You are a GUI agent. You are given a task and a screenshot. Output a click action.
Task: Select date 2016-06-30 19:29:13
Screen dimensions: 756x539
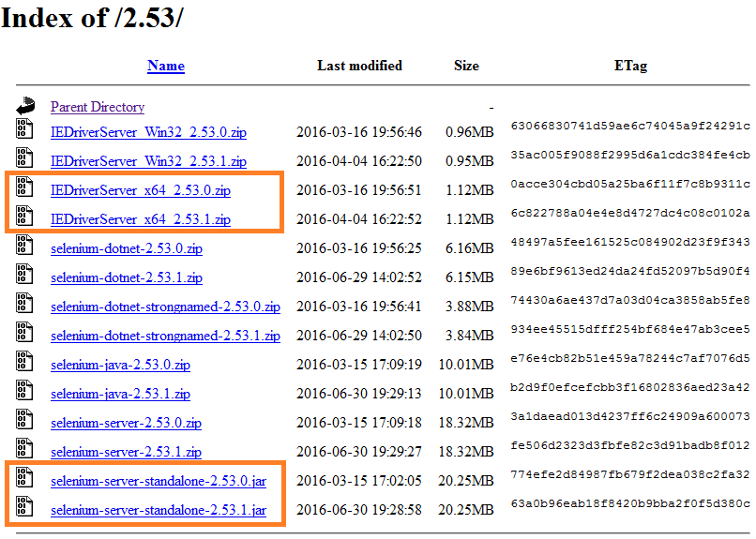359,394
